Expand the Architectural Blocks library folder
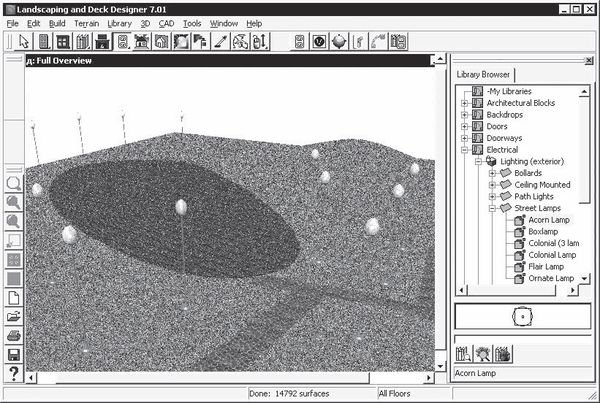 click(x=463, y=103)
